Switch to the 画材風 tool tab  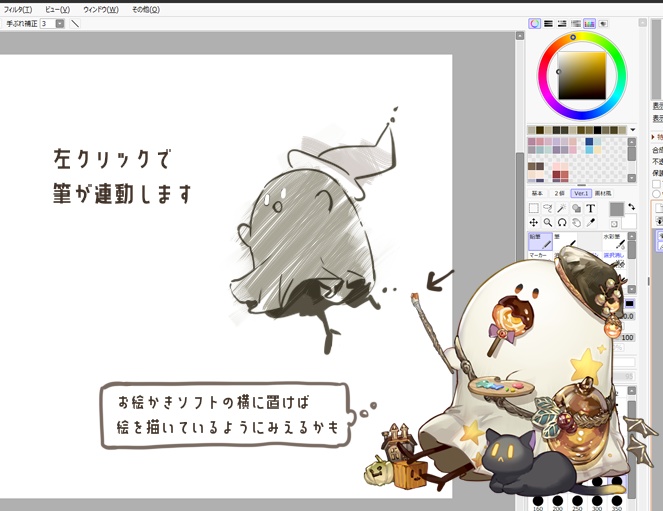point(603,193)
